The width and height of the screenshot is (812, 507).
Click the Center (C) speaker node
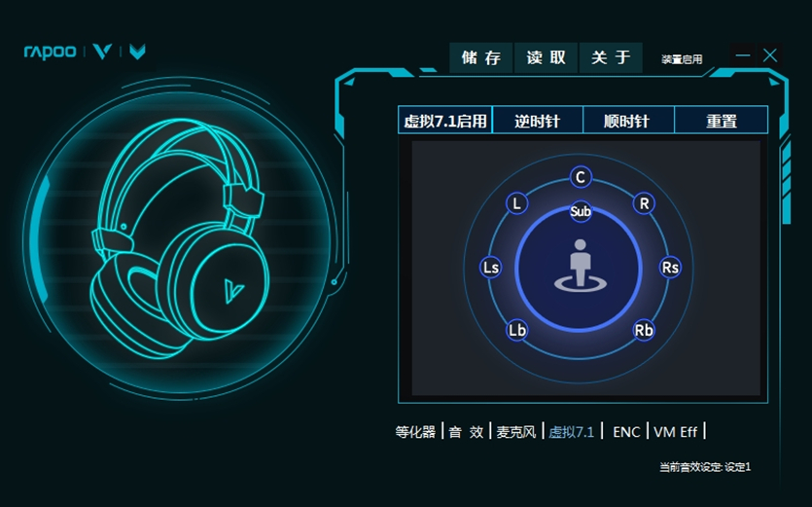tap(581, 177)
